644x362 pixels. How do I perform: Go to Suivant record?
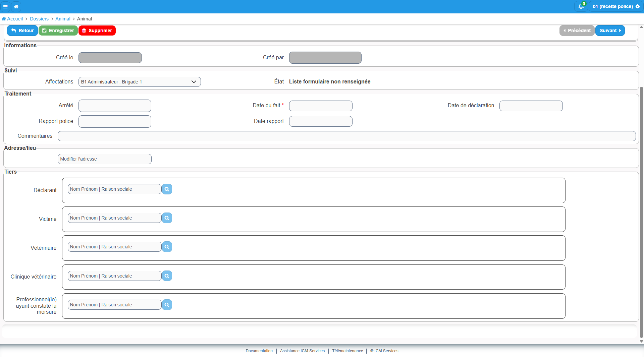point(610,31)
